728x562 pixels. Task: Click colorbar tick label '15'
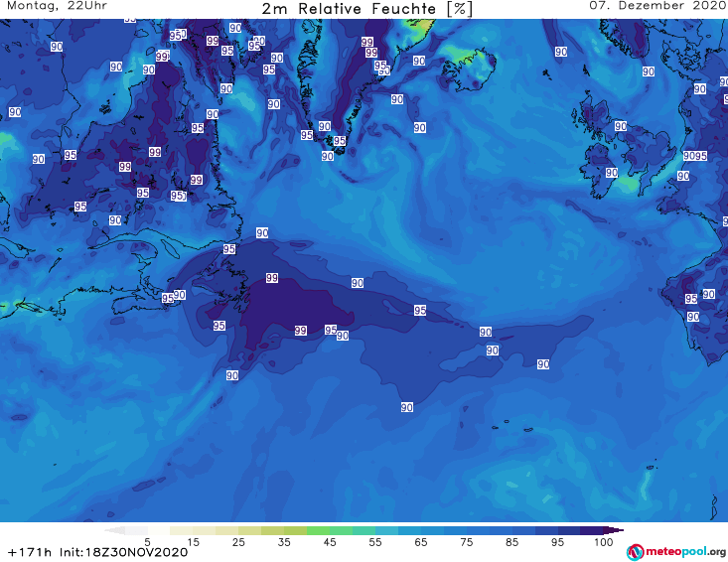tap(193, 542)
